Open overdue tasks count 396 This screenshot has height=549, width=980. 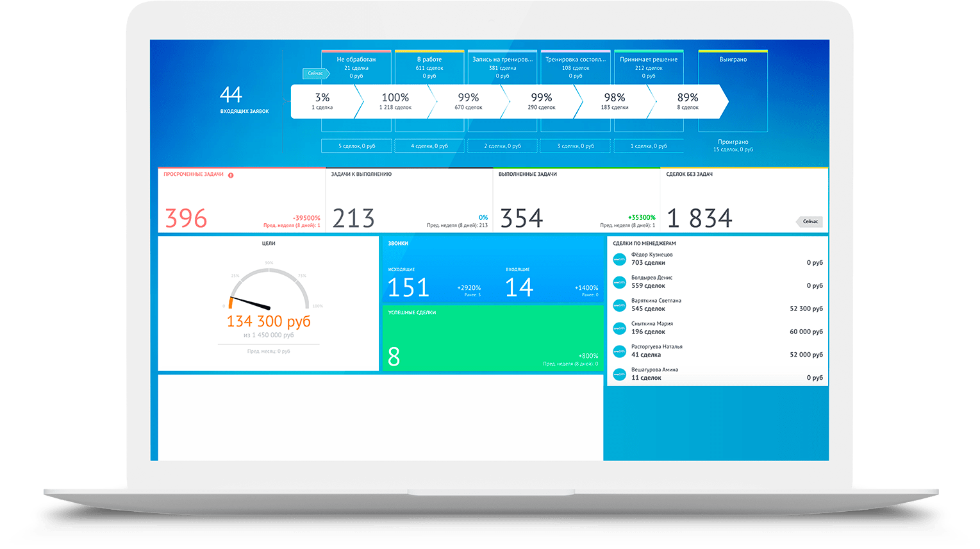[x=186, y=219]
